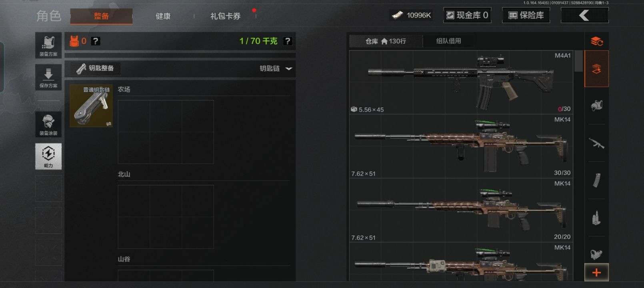Click the help icon beside weight
This screenshot has width=644, height=288.
pyautogui.click(x=287, y=41)
